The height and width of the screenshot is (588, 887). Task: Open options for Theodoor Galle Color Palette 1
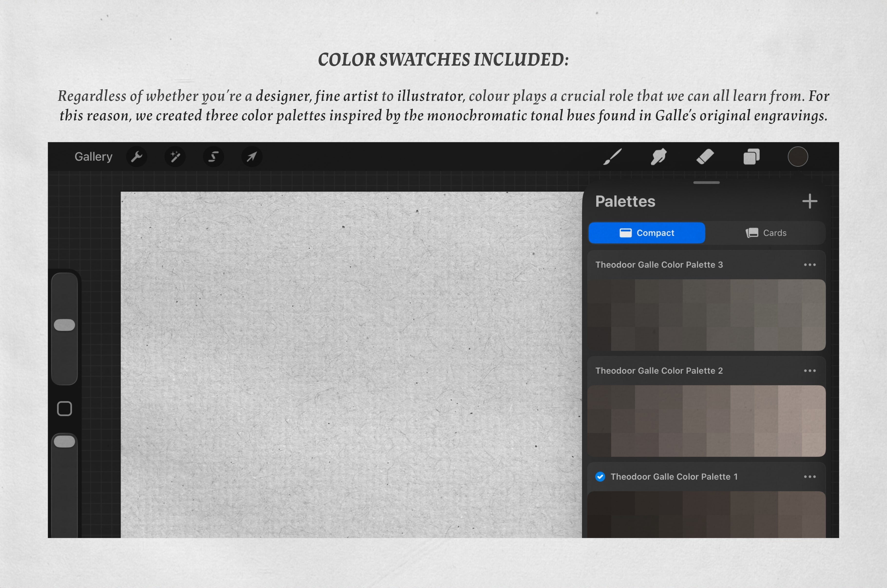[810, 477]
